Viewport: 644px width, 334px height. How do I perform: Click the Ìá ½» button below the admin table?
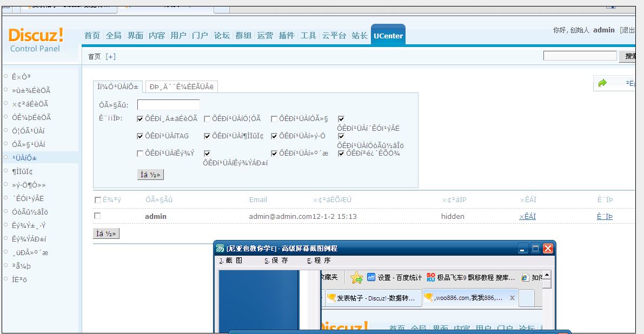click(106, 233)
